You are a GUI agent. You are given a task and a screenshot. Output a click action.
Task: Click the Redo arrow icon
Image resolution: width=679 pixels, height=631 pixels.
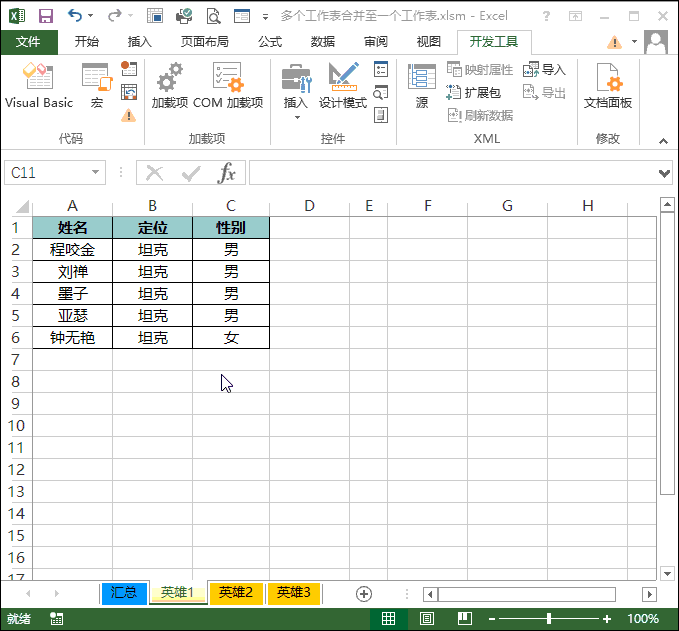tap(114, 16)
